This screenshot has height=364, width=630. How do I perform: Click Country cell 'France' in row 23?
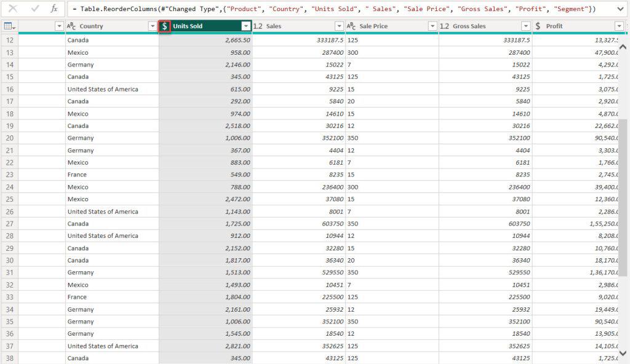112,175
